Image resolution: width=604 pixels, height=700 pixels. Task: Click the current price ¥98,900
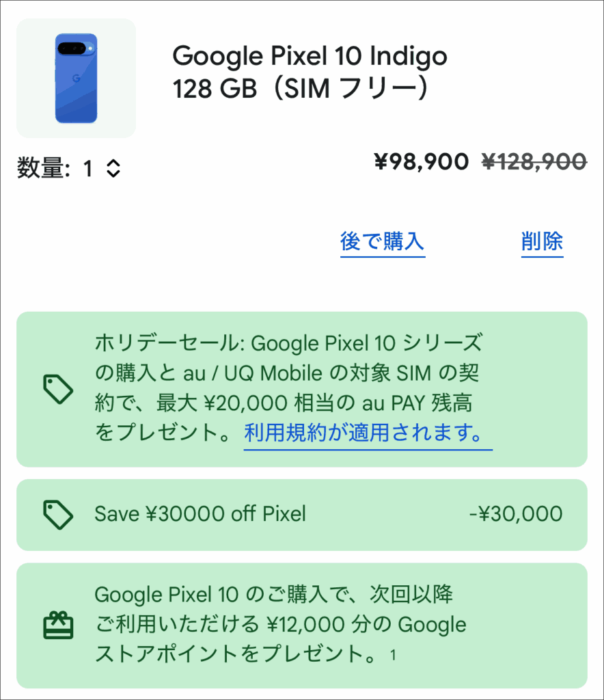click(421, 161)
